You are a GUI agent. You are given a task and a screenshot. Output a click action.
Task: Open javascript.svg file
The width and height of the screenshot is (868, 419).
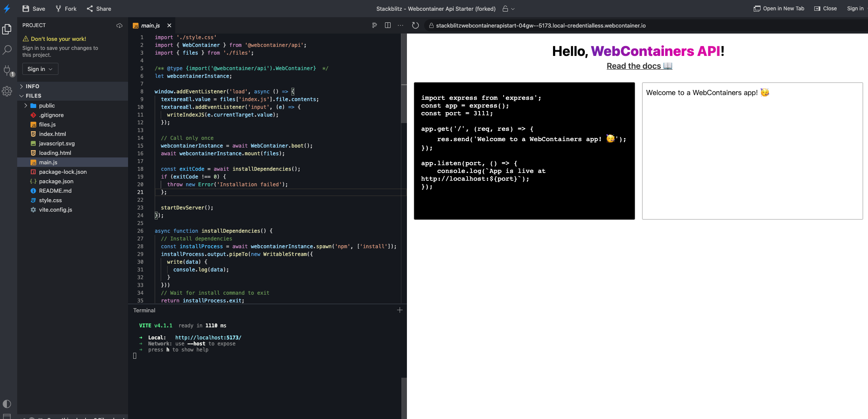(73, 143)
